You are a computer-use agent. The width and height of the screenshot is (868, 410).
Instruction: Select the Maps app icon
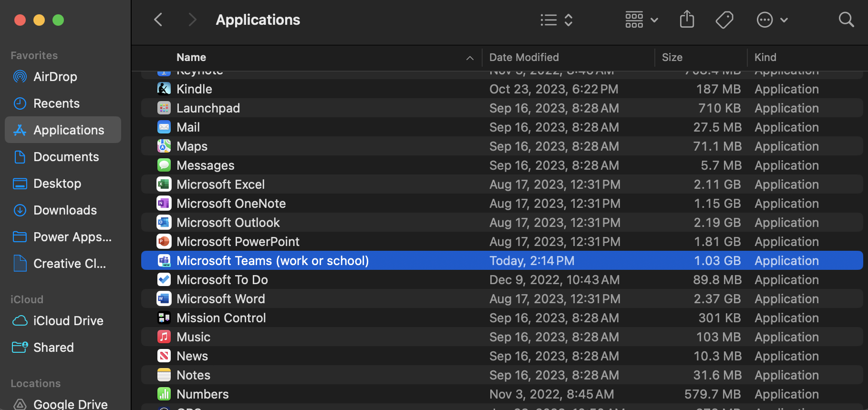coord(164,146)
